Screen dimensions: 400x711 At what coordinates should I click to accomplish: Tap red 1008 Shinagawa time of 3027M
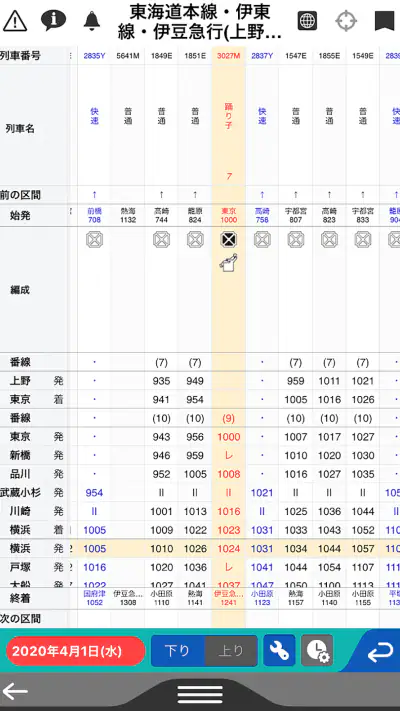[x=229, y=474]
